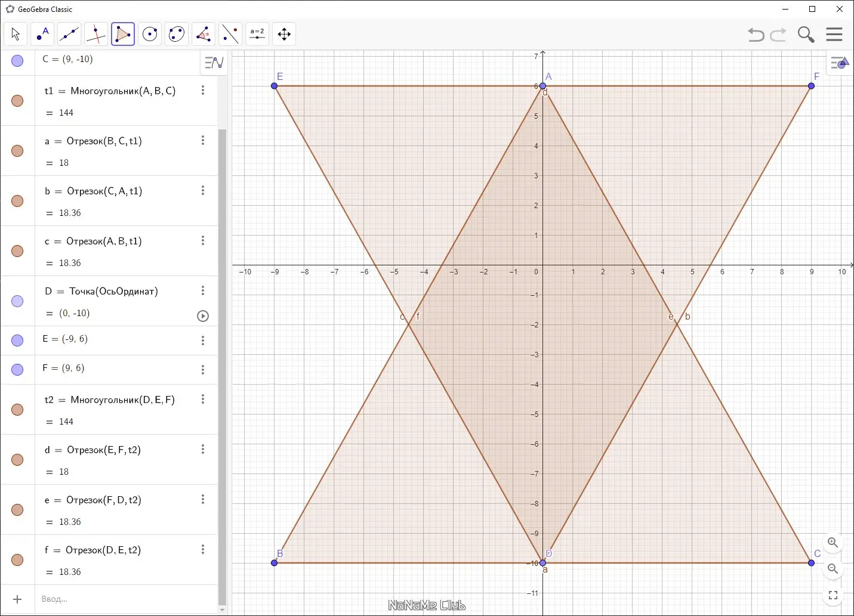Select the Angle tool

pyautogui.click(x=204, y=34)
